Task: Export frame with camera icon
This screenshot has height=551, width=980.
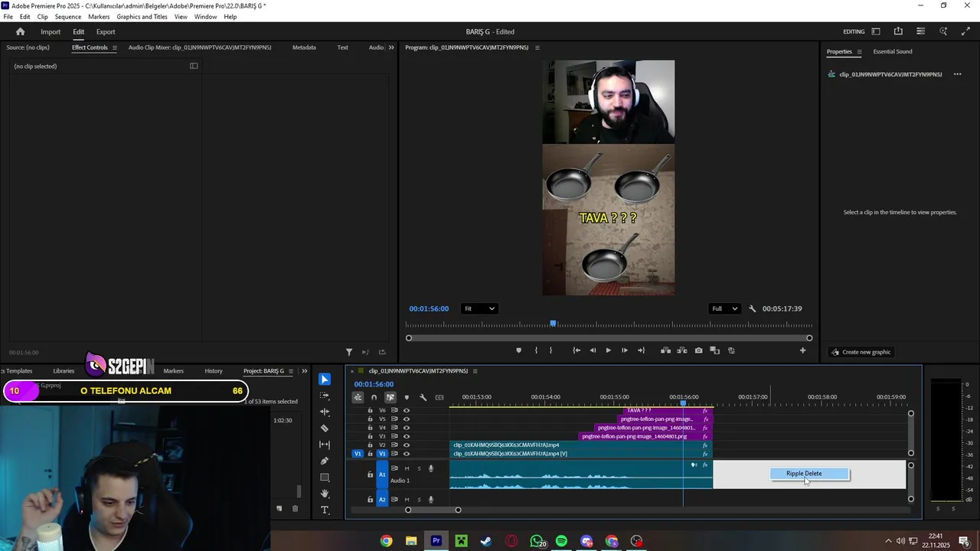Action: click(698, 350)
